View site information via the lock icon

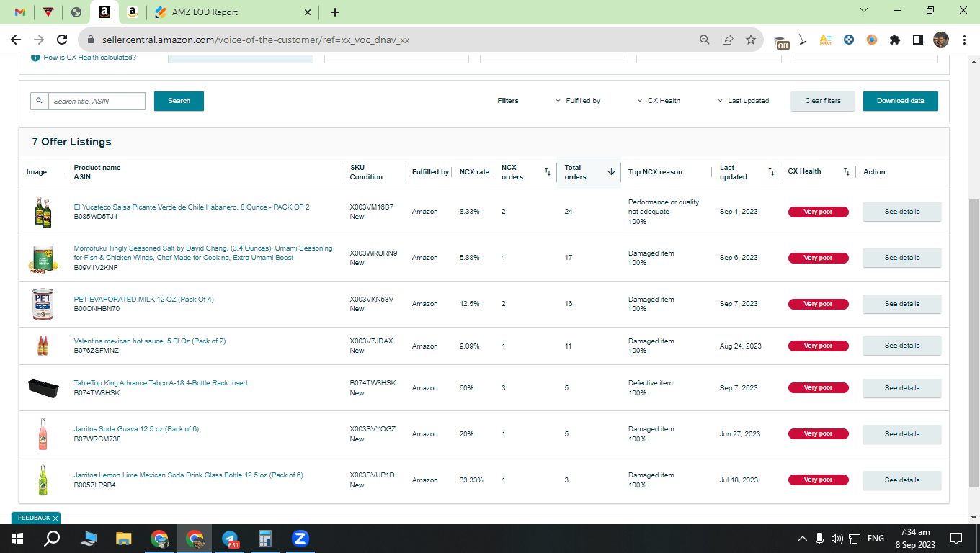click(91, 40)
